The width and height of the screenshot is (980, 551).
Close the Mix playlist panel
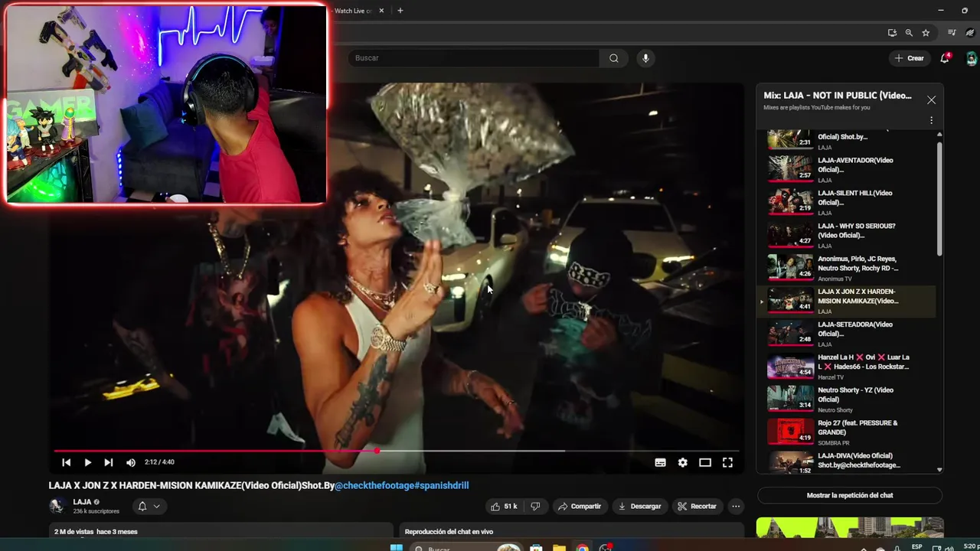931,100
